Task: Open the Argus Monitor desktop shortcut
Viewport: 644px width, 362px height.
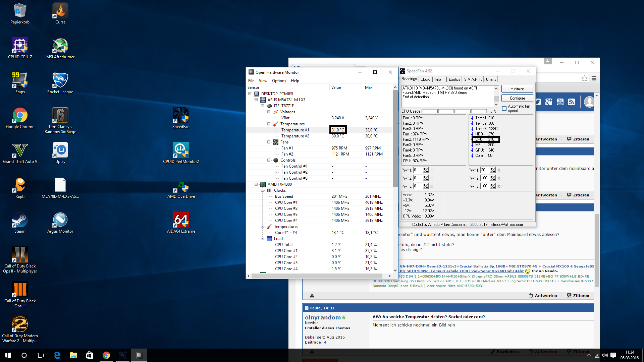Action: tap(60, 220)
